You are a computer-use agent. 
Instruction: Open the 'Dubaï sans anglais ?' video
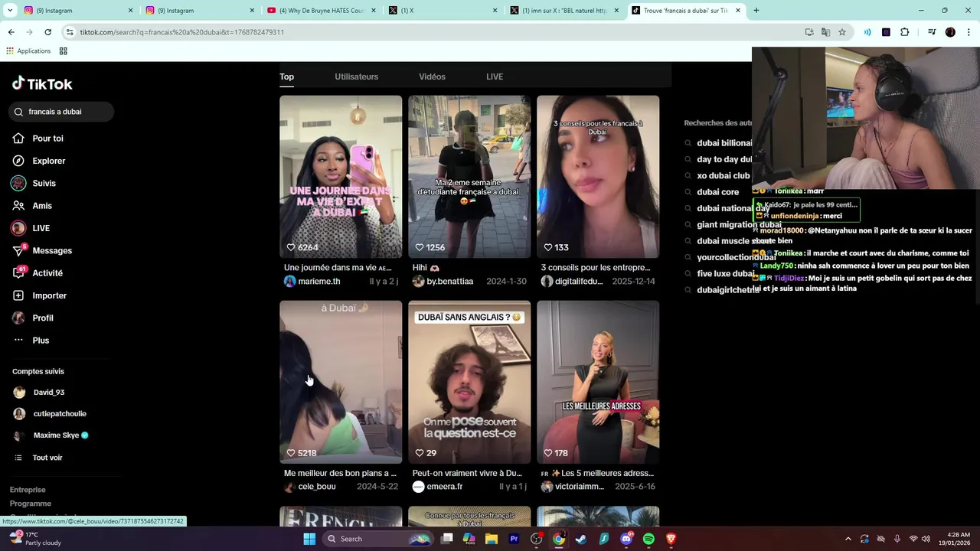pos(469,382)
